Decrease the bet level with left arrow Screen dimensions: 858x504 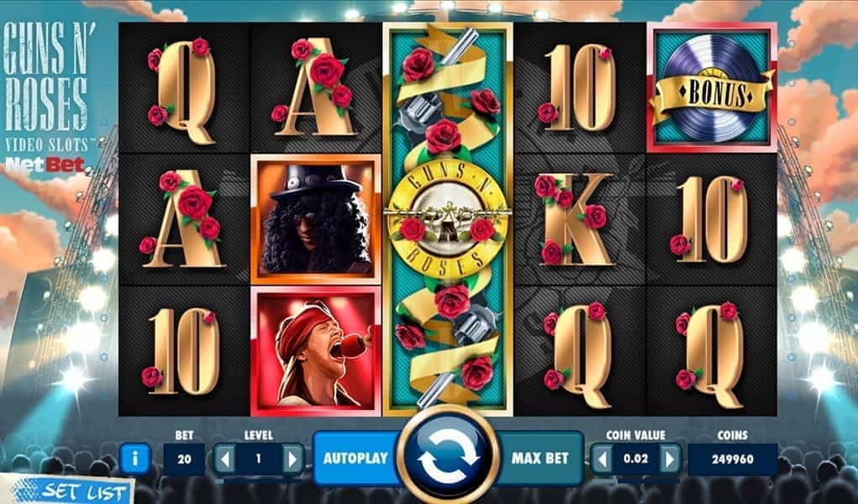pyautogui.click(x=224, y=459)
